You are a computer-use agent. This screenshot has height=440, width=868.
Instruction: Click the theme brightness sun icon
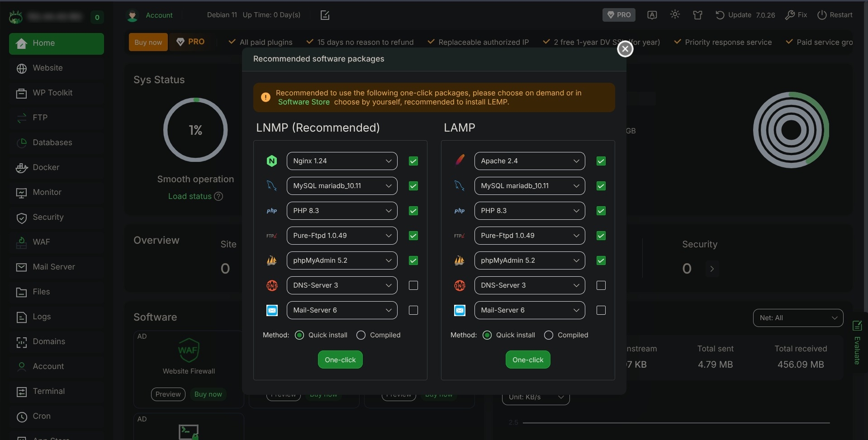(675, 14)
